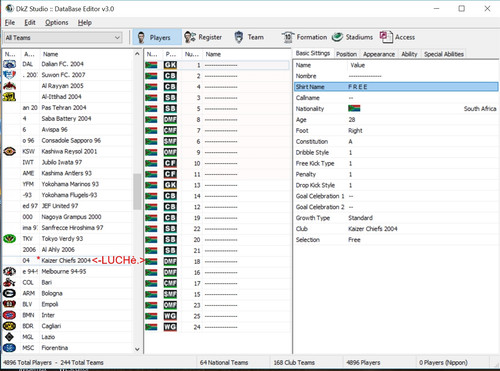
Task: Click the Tokyo Verdy 93 crest
Action: pyautogui.click(x=9, y=239)
